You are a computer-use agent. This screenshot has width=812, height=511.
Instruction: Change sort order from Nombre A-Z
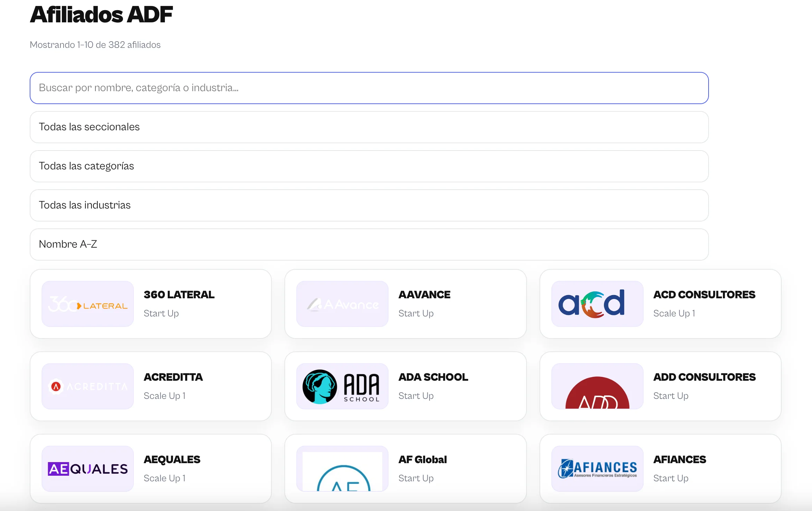tap(369, 244)
